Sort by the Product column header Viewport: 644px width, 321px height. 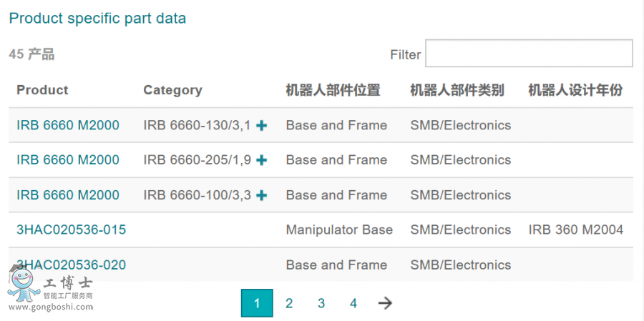tap(42, 90)
